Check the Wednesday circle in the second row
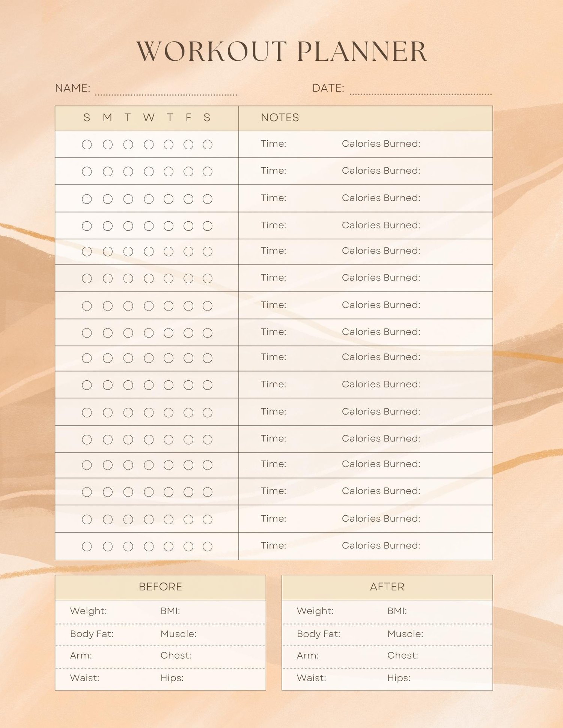The image size is (563, 728). (x=149, y=171)
